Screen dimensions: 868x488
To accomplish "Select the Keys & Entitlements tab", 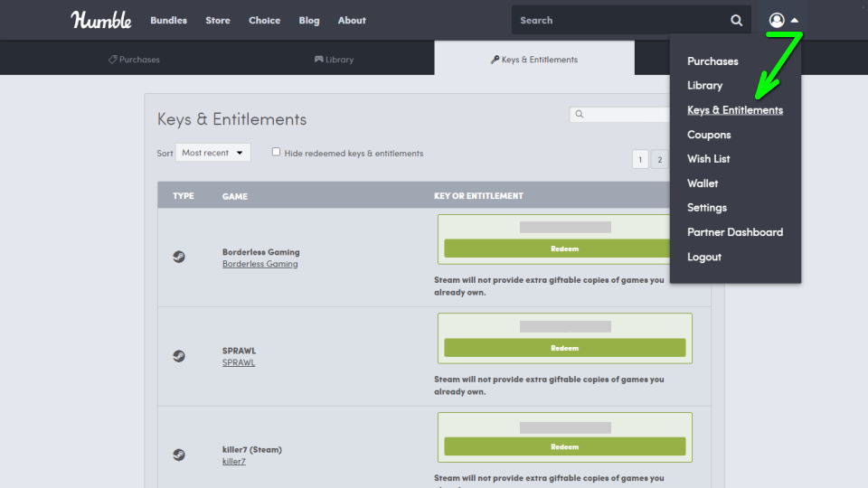I will 534,60.
